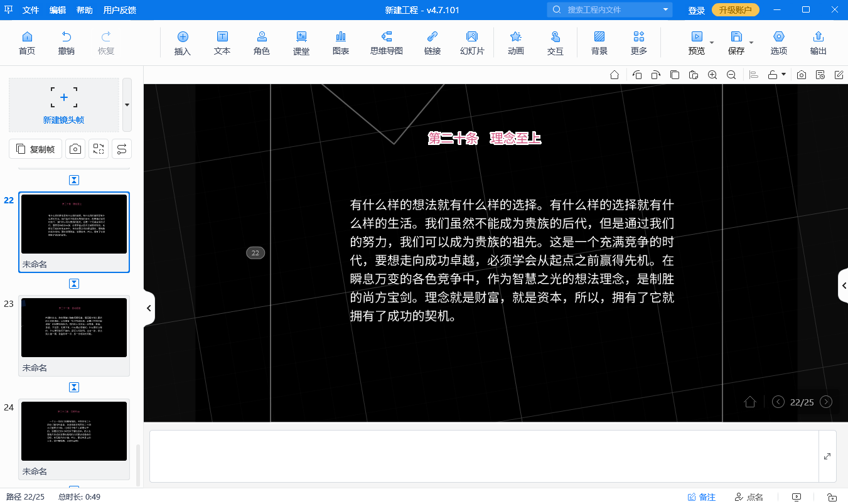The image size is (848, 504).
Task: Click the home icon beside 22/25
Action: click(x=750, y=402)
